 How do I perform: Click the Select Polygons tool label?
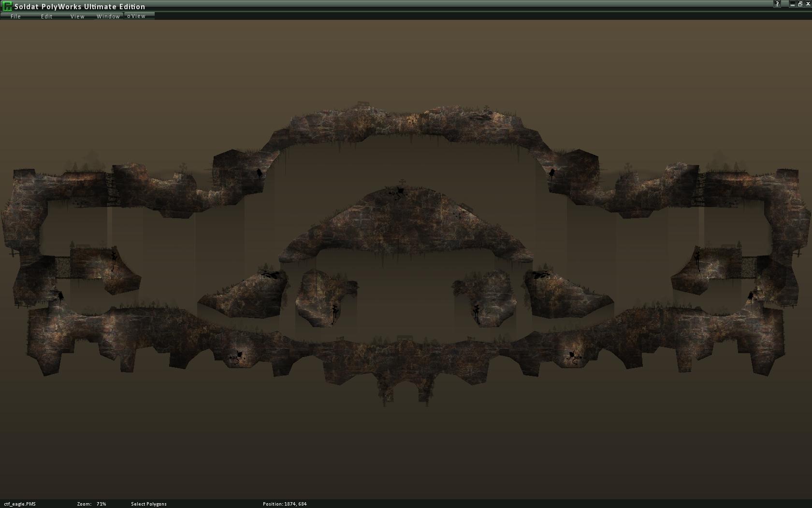pyautogui.click(x=149, y=504)
